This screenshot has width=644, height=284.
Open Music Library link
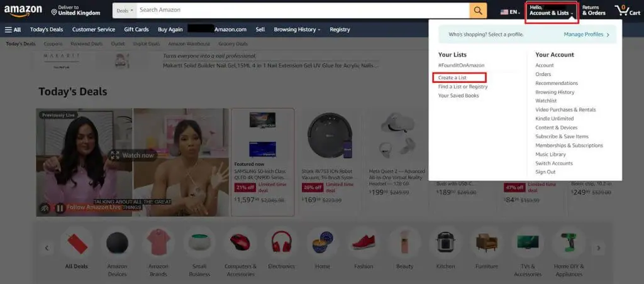point(550,155)
